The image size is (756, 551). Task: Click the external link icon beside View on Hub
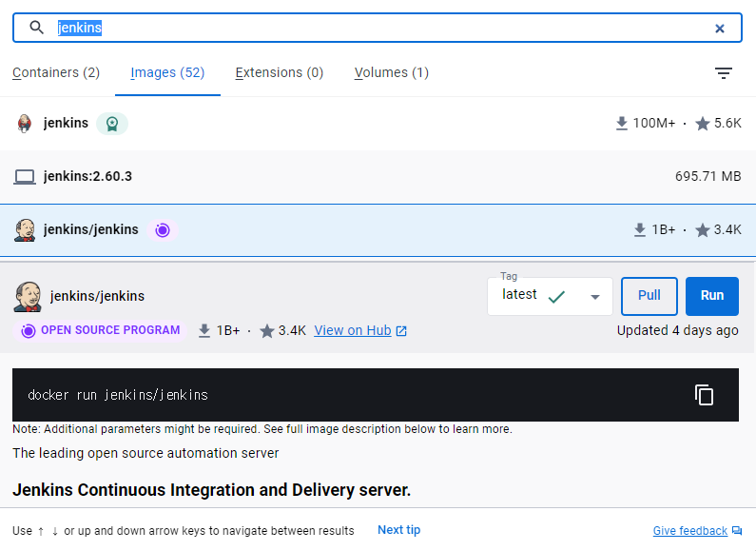[x=401, y=331]
